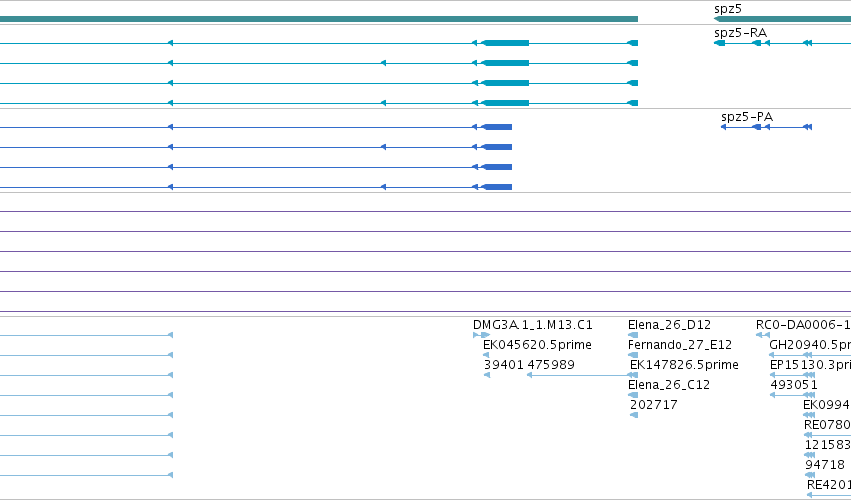
Task: Select the spz5-PA protein label
Action: pos(747,117)
